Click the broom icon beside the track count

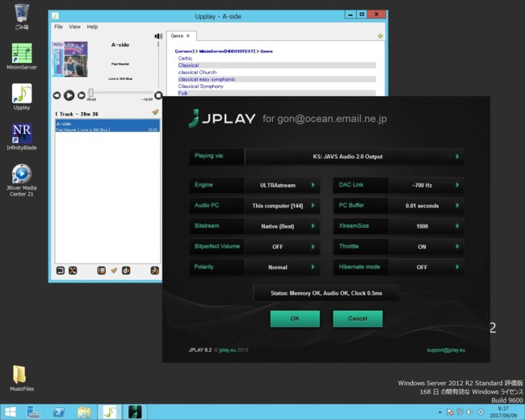pos(155,112)
